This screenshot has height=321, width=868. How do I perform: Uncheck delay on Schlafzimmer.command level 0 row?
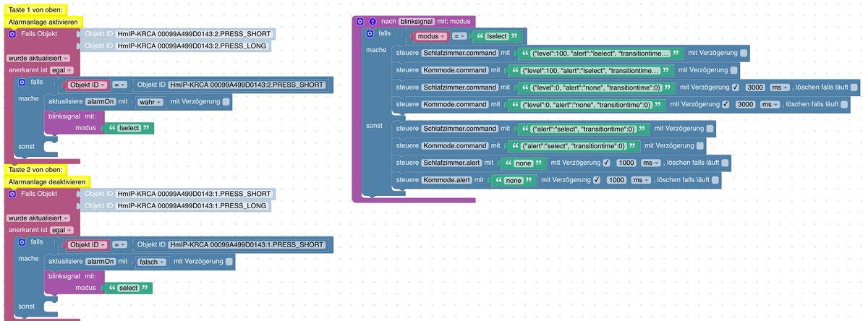736,87
